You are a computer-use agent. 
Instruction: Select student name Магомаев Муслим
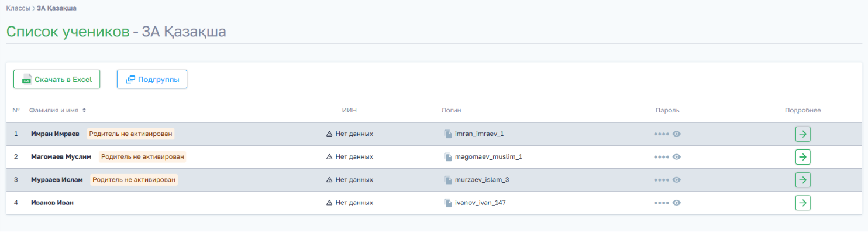pos(61,157)
